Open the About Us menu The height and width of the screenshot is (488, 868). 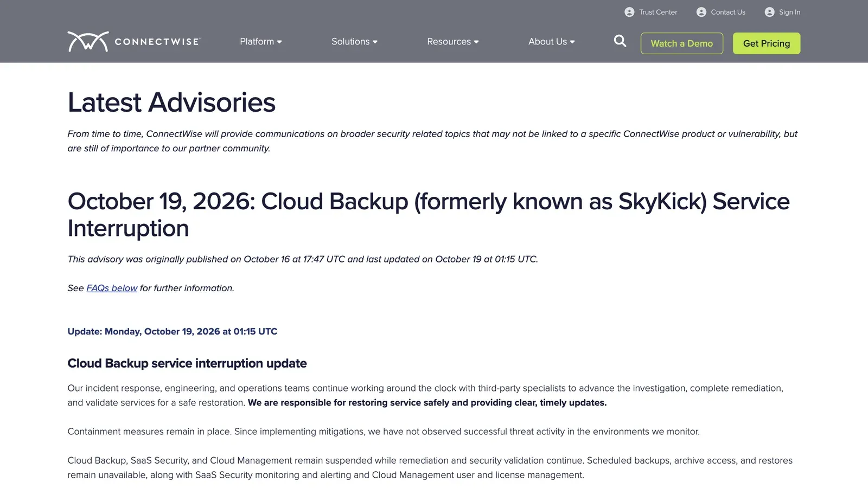[552, 42]
